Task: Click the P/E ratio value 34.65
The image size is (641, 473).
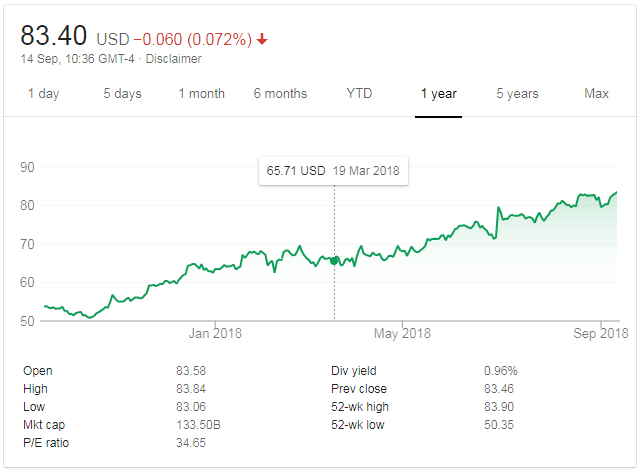Action: [x=191, y=443]
